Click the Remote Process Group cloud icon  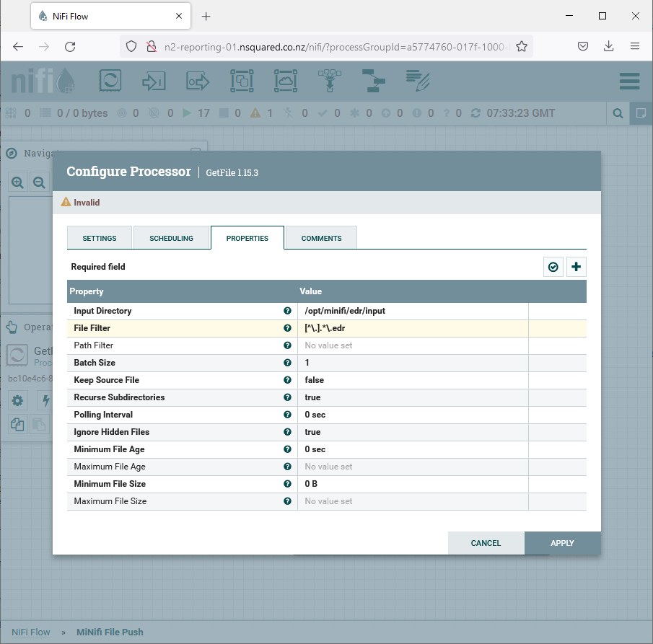tap(286, 81)
